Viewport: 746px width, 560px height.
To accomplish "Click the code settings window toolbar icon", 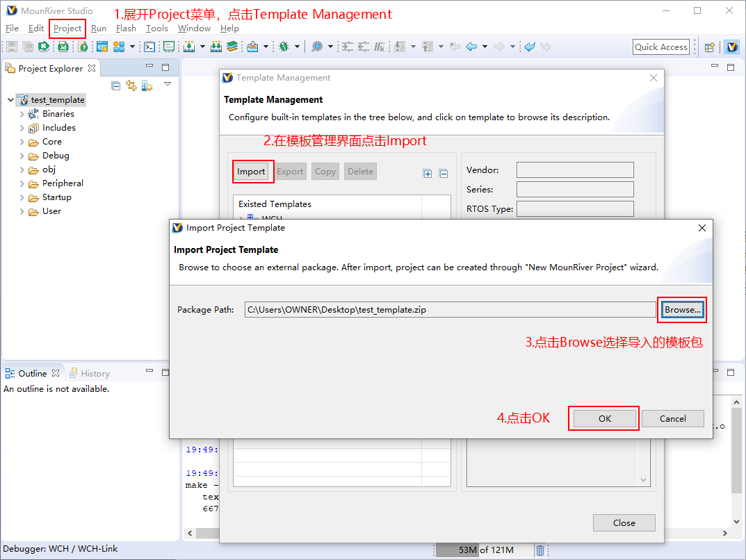I will click(x=102, y=47).
